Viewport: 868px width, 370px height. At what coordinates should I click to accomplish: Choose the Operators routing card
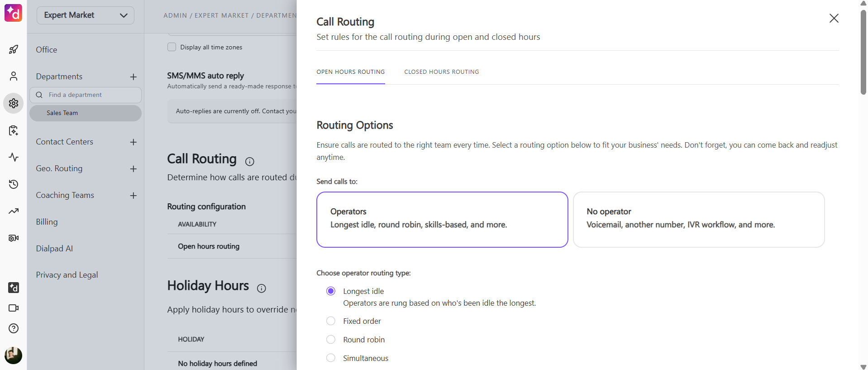point(442,220)
